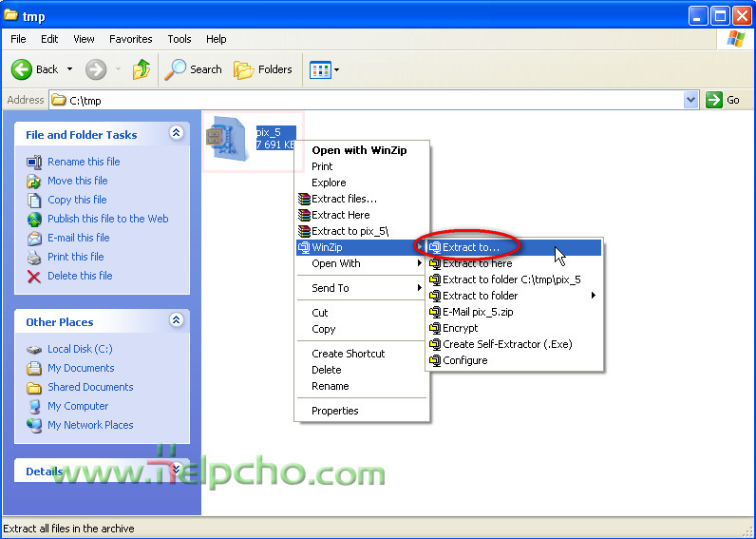This screenshot has width=756, height=539.
Task: Click the C:\tmp address field
Action: tap(367, 101)
